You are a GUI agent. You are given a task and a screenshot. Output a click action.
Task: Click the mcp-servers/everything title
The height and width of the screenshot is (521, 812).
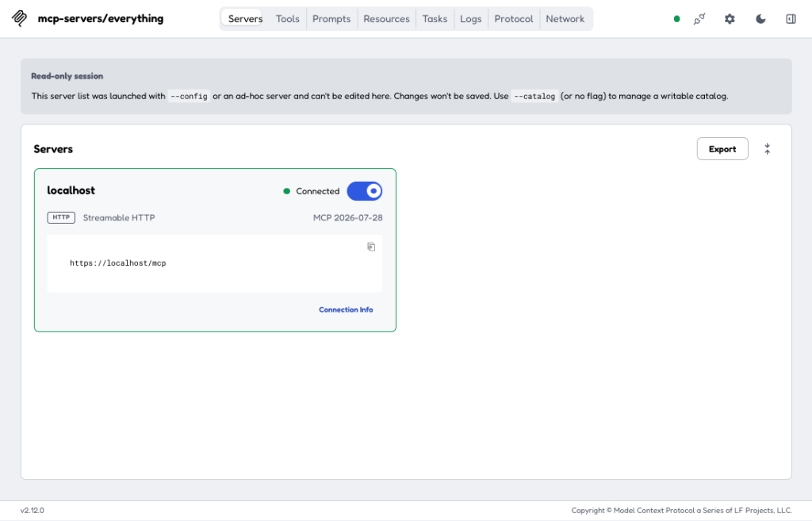coord(101,19)
